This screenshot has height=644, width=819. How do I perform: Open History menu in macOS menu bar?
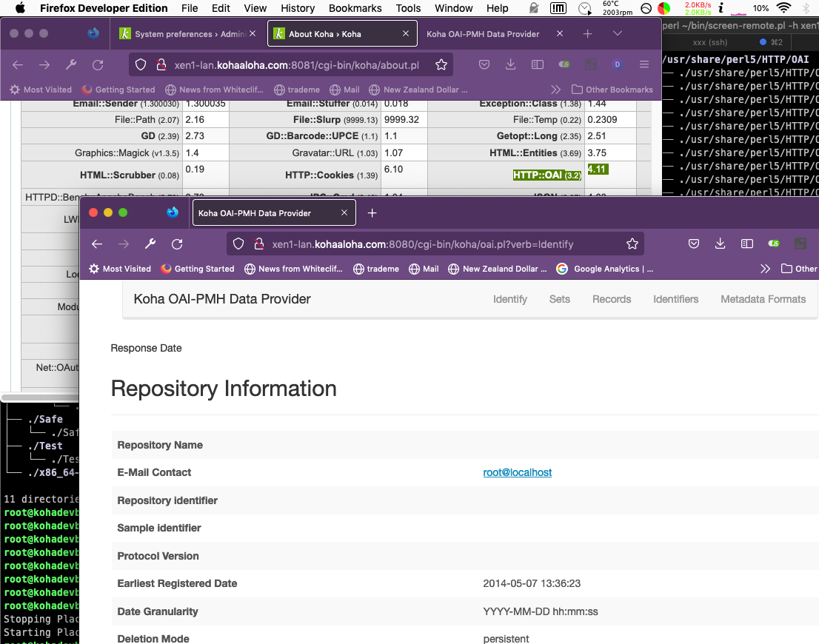(x=298, y=8)
